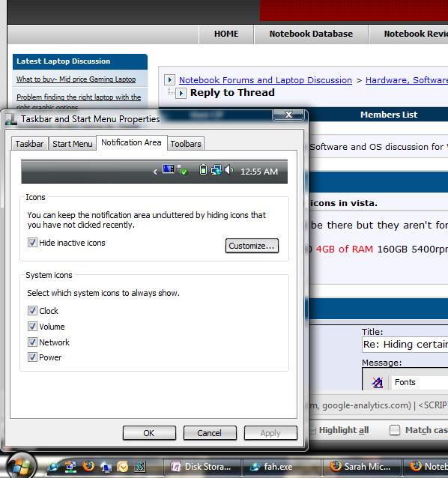Screen dimensions: 448x478
Task: Switch to Sarah Mic... Firefox taskbar window
Action: click(x=361, y=467)
